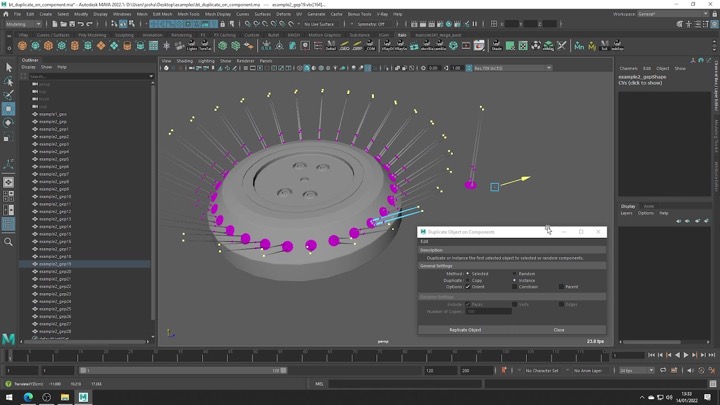Viewport: 720px width, 405px height.
Task: Select the Random method radio button
Action: pyautogui.click(x=515, y=273)
